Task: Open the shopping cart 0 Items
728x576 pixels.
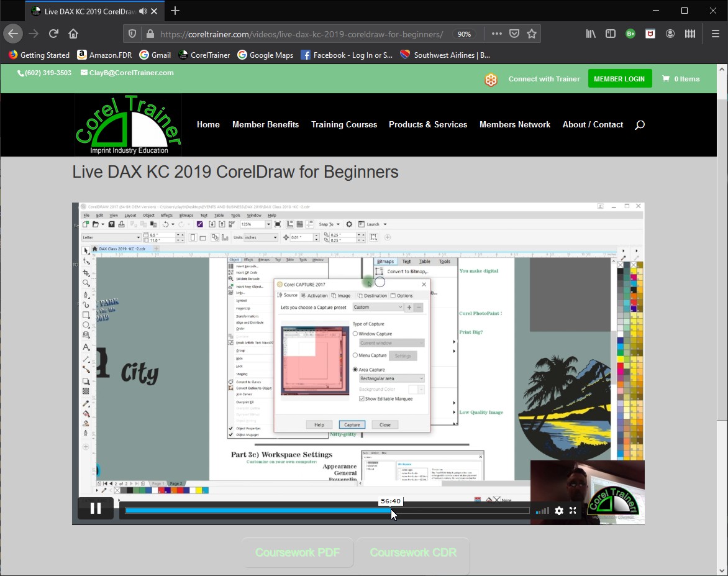Action: (x=681, y=79)
